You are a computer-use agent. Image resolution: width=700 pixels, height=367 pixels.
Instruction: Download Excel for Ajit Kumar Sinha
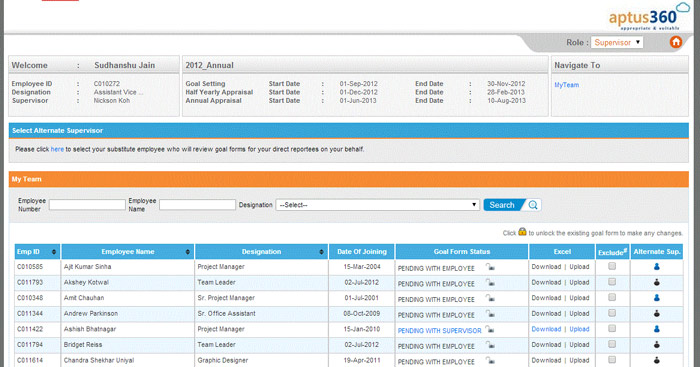(546, 267)
